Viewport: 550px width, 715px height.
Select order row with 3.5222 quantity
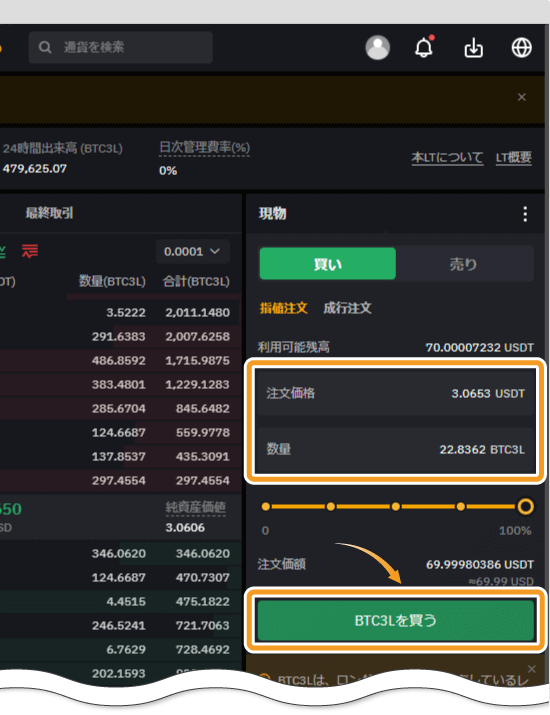point(121,312)
